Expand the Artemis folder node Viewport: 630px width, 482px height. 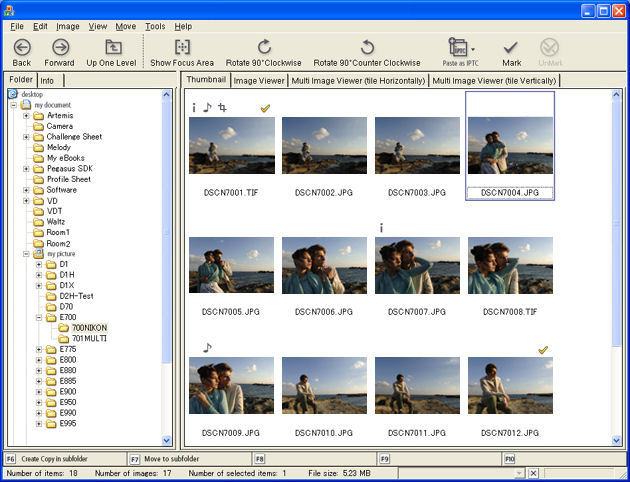25,116
